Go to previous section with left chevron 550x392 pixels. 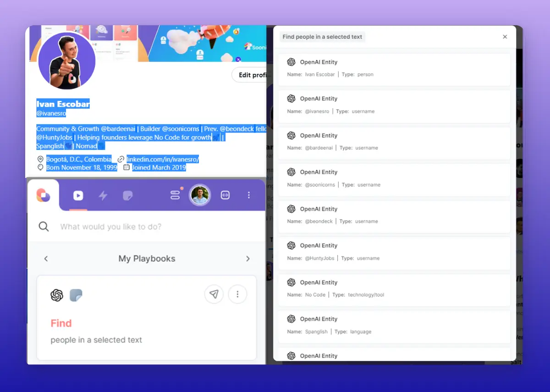pos(46,259)
